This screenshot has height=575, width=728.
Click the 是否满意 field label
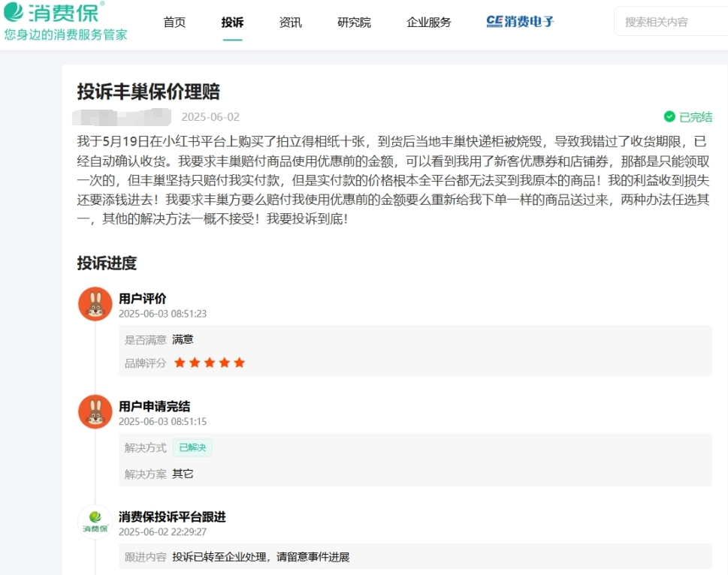pyautogui.click(x=145, y=340)
